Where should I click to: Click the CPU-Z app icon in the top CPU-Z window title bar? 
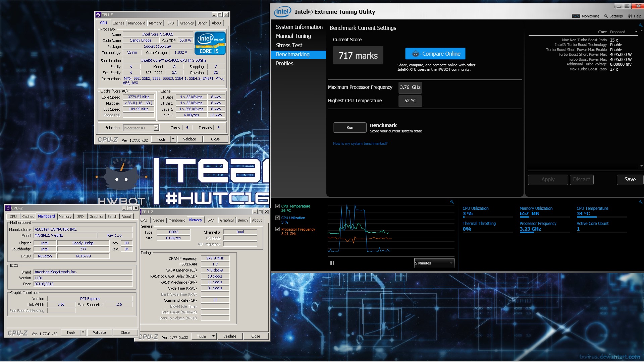point(98,15)
